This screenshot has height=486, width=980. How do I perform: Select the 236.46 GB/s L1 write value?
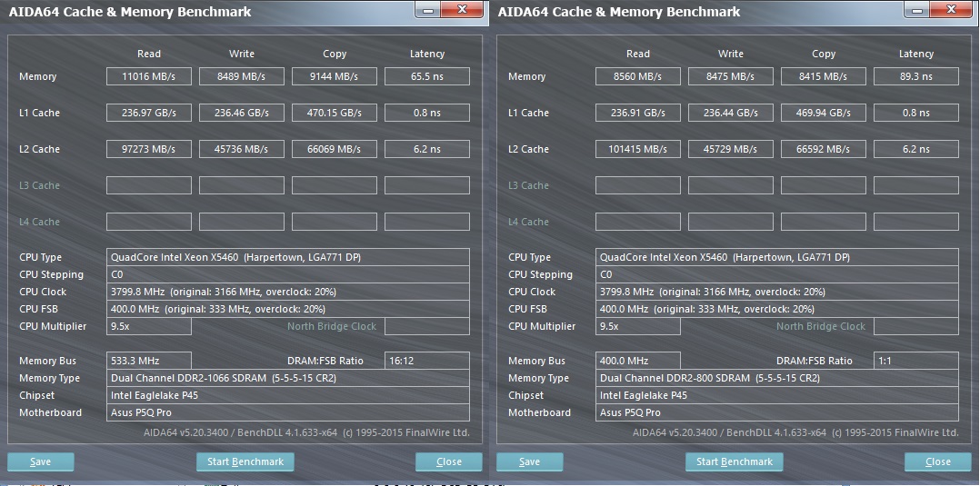pyautogui.click(x=241, y=113)
